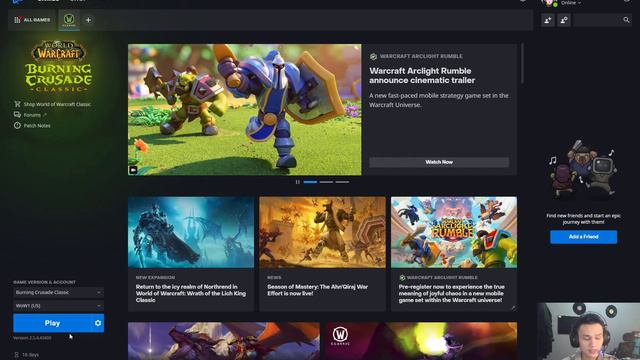This screenshot has width=640, height=360.
Task: Open the Online status dropdown
Action: [571, 3]
